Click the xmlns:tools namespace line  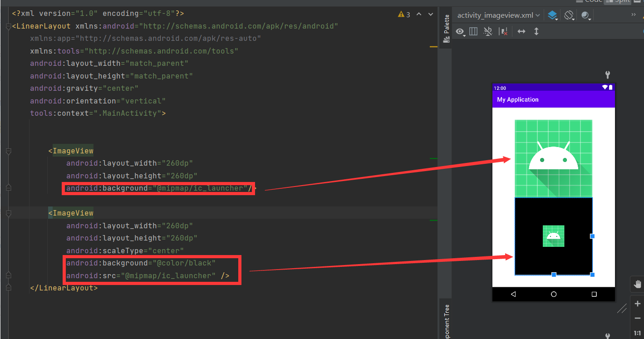tap(134, 51)
